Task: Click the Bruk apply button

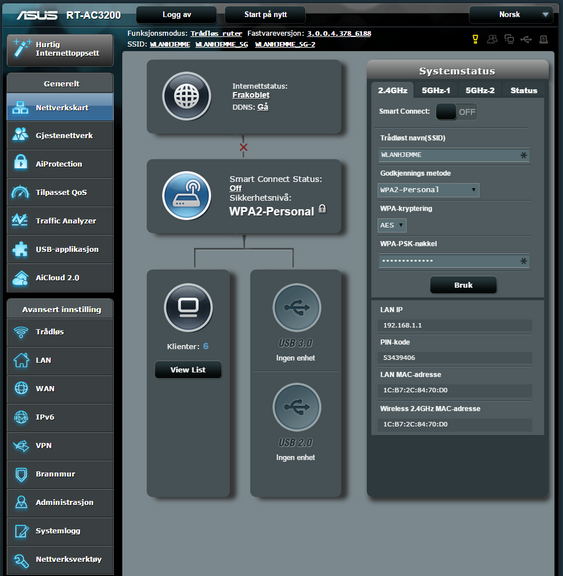Action: click(x=463, y=285)
